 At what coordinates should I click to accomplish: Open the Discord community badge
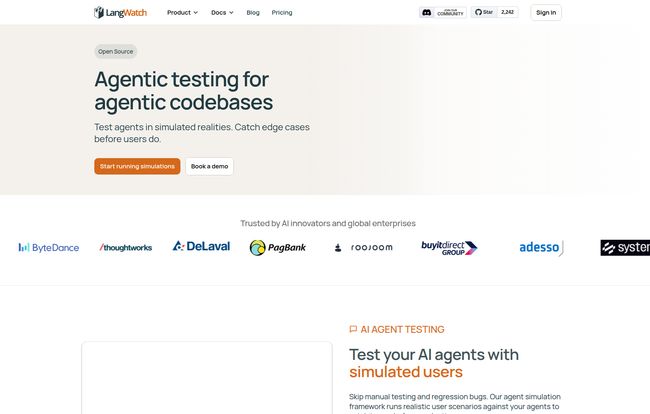point(442,13)
